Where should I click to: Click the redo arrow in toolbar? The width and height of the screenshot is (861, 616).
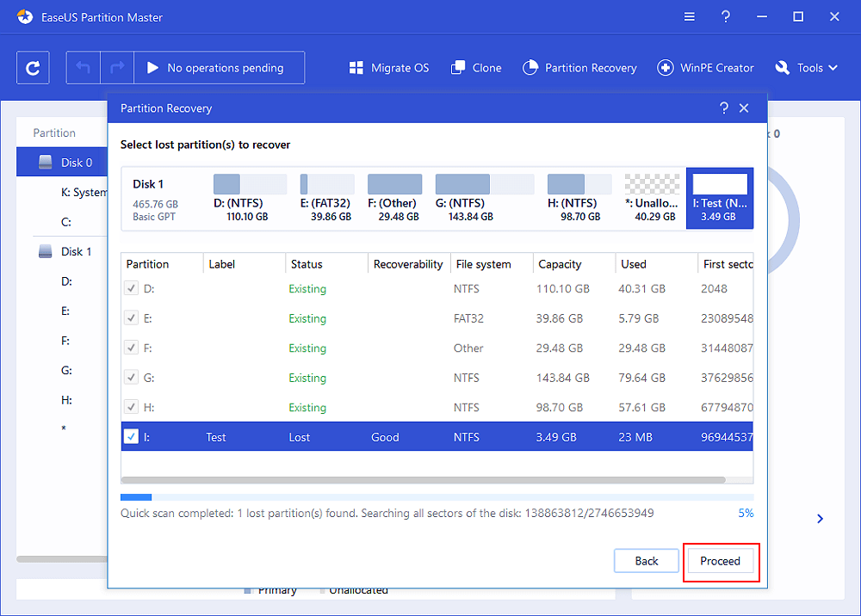(x=117, y=68)
